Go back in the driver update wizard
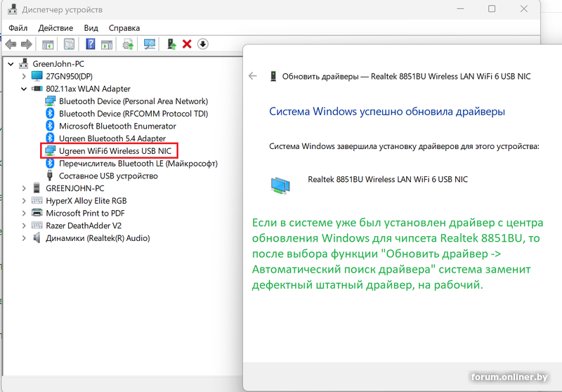This screenshot has width=562, height=392. pyautogui.click(x=253, y=76)
